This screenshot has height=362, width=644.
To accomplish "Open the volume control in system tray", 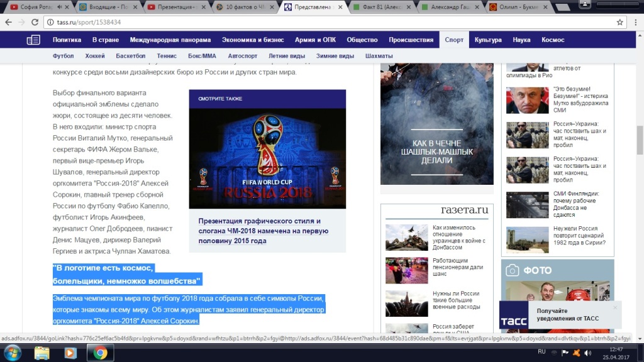I will click(588, 353).
